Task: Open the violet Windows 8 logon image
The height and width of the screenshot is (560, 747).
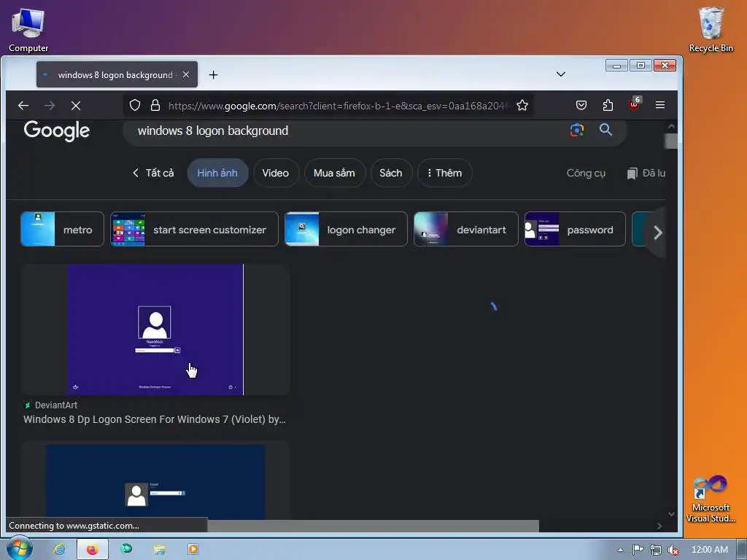Action: tap(155, 330)
